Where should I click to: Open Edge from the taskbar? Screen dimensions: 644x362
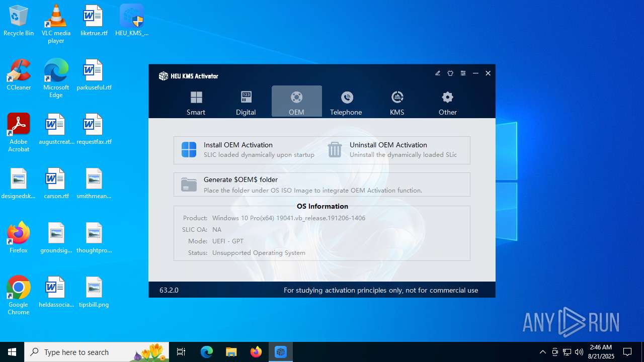click(x=207, y=352)
